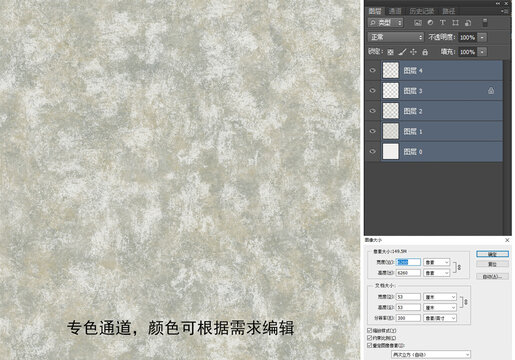
Task: Filter layers by shape layer icon
Action: pyautogui.click(x=455, y=23)
